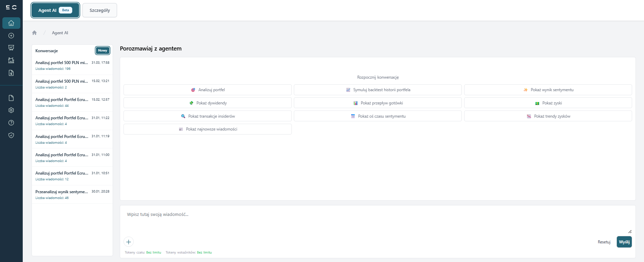
Task: Click the backtest simulation chart icon
Action: 348,90
